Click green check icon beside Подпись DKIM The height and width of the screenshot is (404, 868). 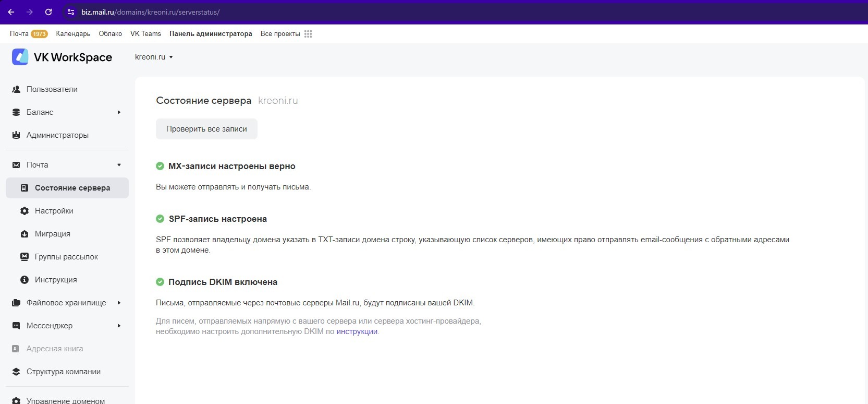pos(160,282)
